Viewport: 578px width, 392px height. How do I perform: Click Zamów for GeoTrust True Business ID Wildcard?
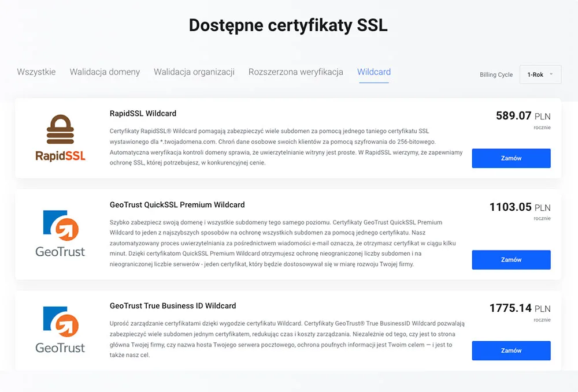512,350
